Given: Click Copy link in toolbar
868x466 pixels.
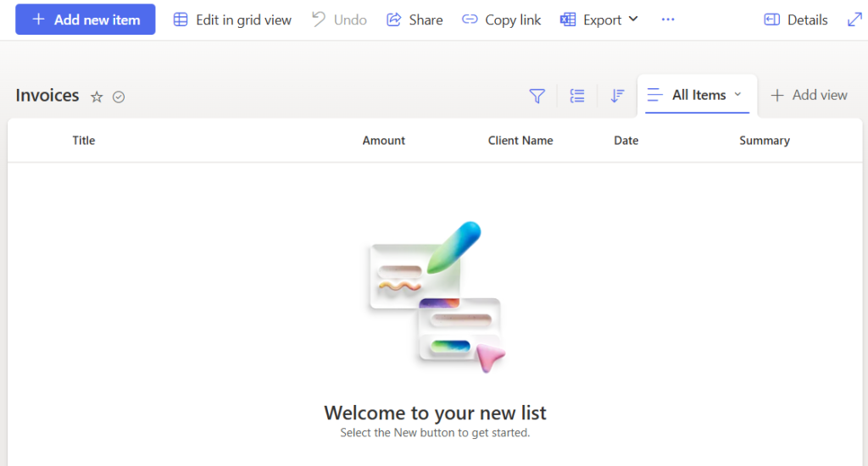Looking at the screenshot, I should (x=501, y=19).
